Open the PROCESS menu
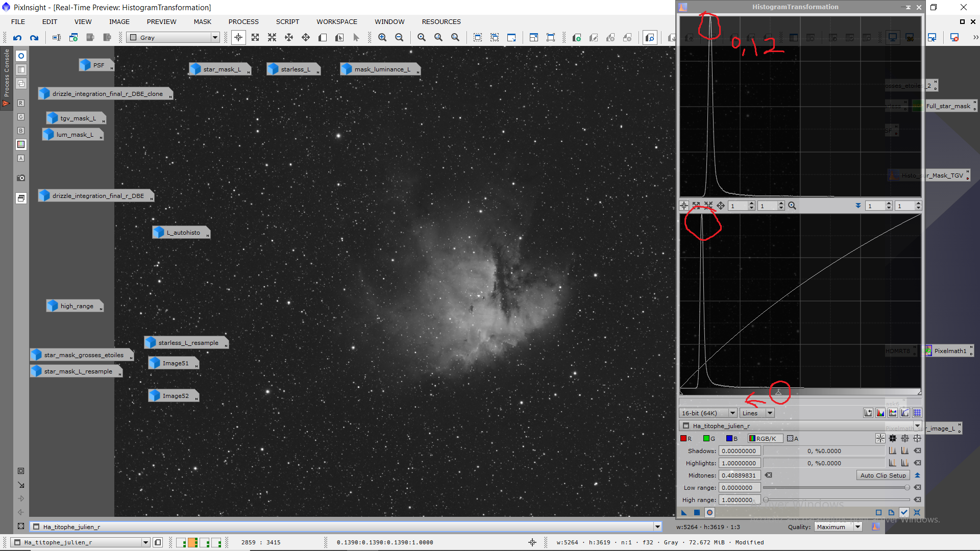The image size is (980, 551). click(x=243, y=21)
